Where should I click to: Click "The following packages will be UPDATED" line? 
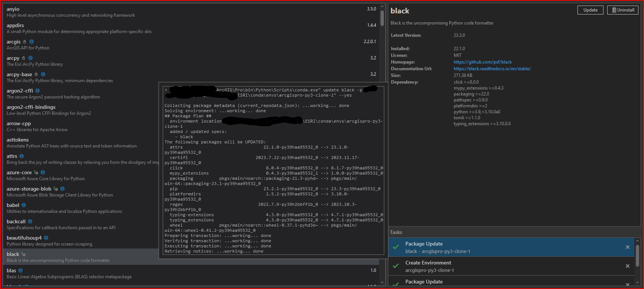tap(215, 142)
